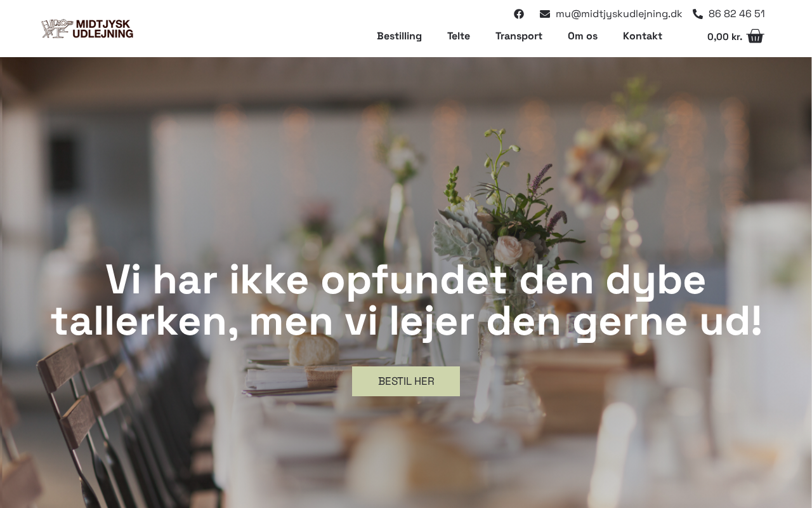Click the hero headline about dybe tallerken

(406, 300)
